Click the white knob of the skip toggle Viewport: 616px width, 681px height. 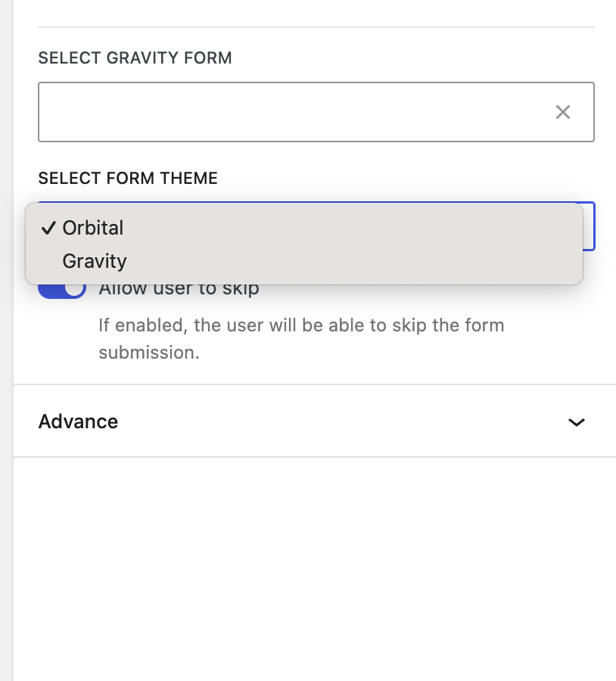74,290
